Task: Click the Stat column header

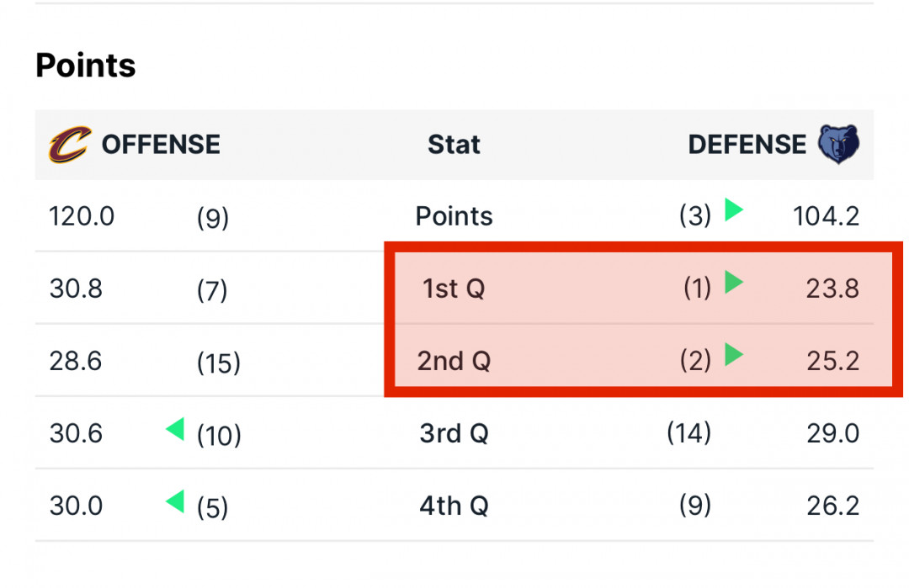Action: pos(454,144)
